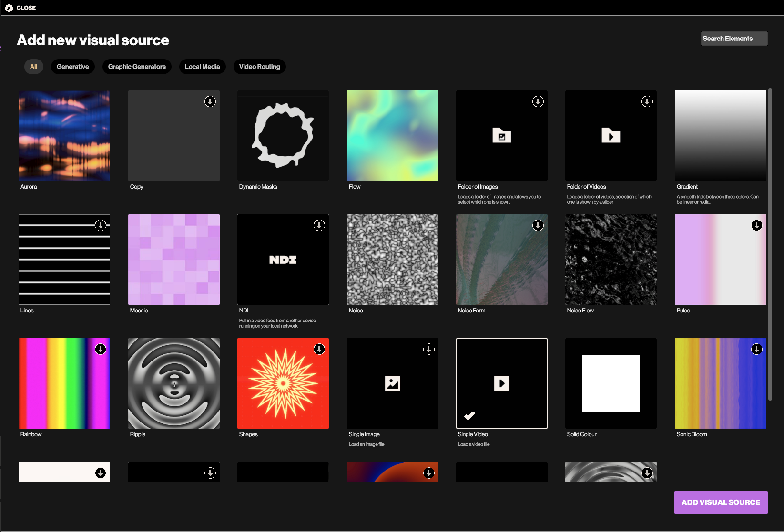Click the Single Image picture icon
The height and width of the screenshot is (532, 784).
coord(393,383)
